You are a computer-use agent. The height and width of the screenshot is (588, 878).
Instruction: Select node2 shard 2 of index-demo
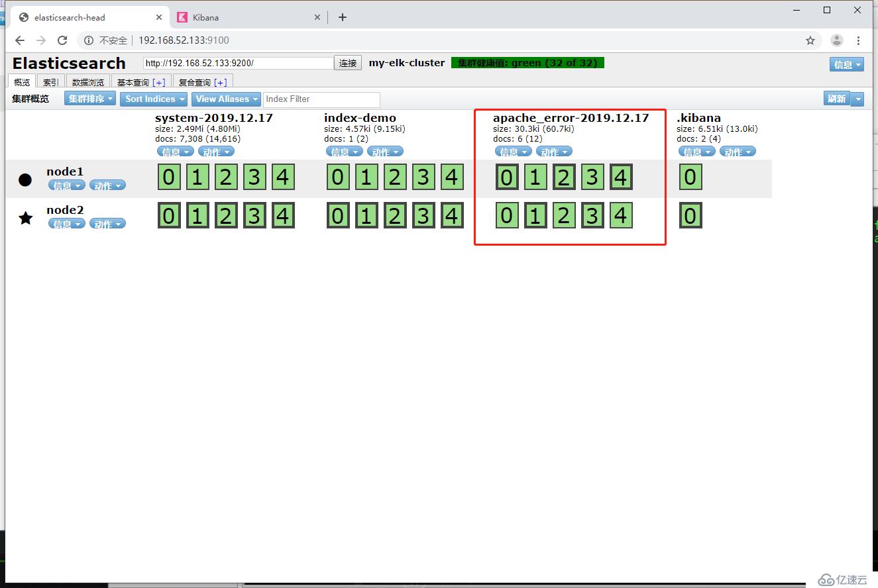pyautogui.click(x=395, y=216)
